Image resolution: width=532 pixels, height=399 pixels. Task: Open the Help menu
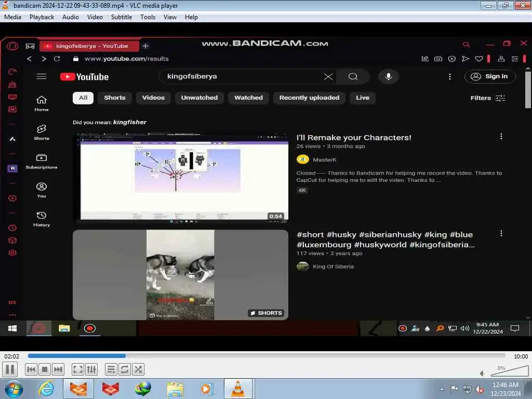tap(191, 17)
